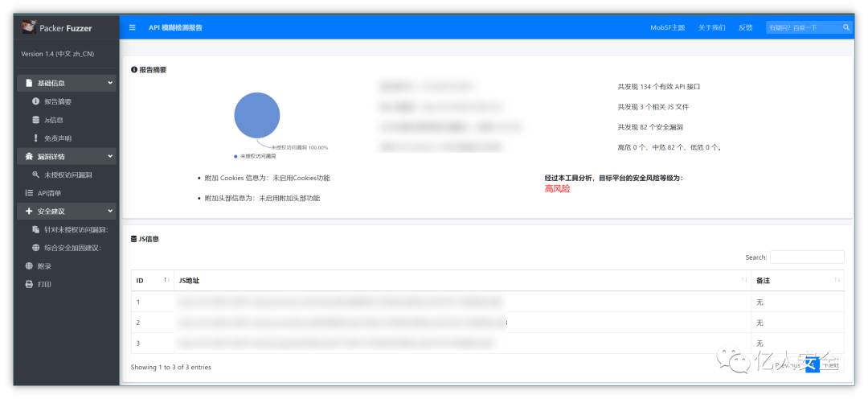Click the table Search input field
Viewport: 868px width, 399px height.
coord(807,257)
